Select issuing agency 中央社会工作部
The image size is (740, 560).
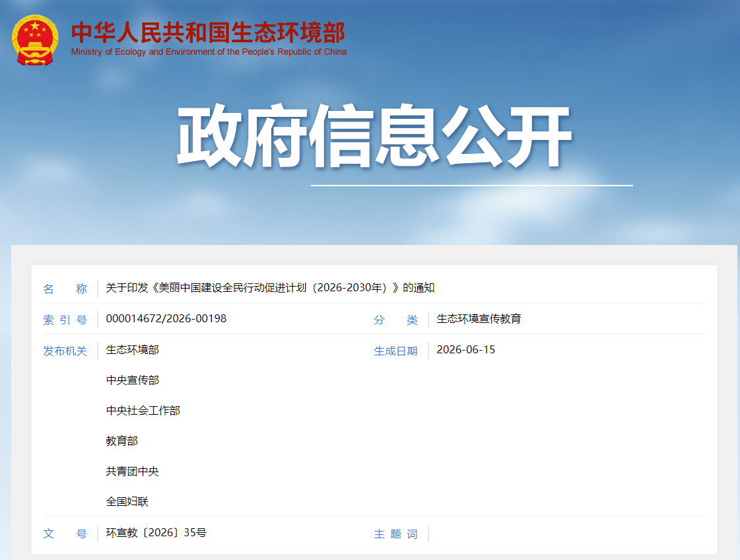143,410
